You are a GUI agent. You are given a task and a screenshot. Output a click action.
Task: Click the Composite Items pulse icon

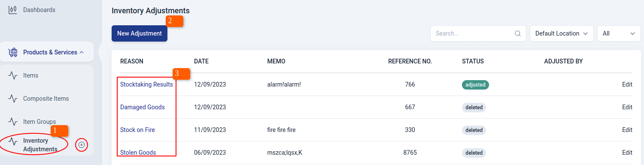click(13, 99)
